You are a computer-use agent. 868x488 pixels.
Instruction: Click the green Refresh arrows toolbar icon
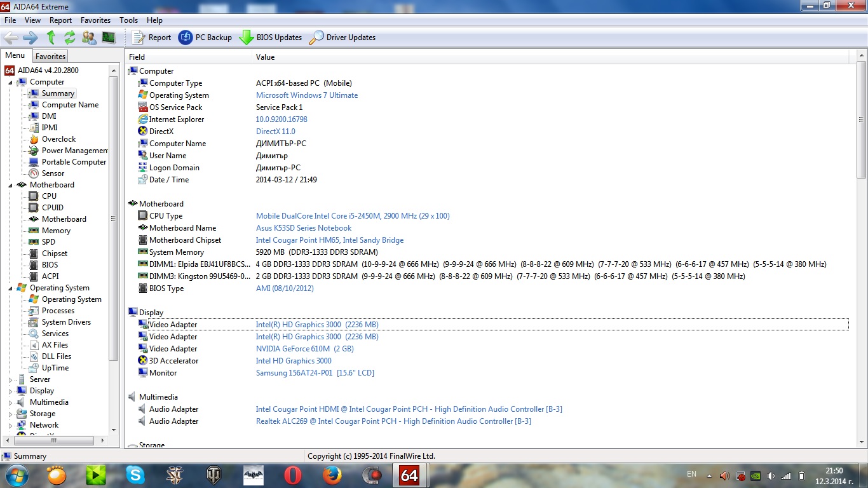tap(70, 37)
